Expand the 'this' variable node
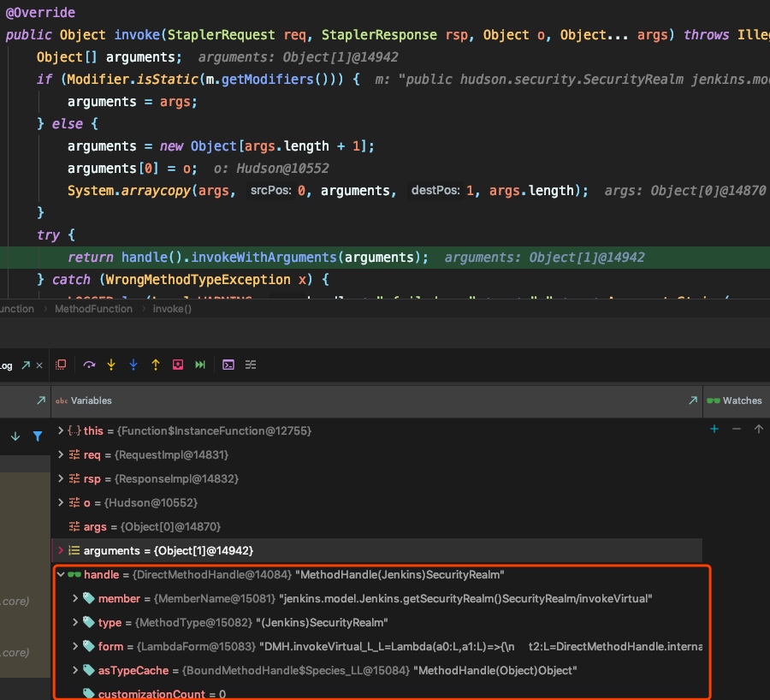Viewport: 770px width, 700px height. coord(60,431)
